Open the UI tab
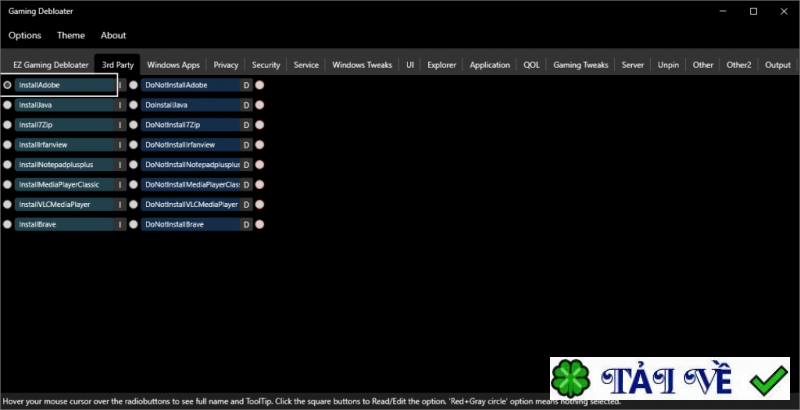This screenshot has width=800, height=410. pyautogui.click(x=410, y=65)
